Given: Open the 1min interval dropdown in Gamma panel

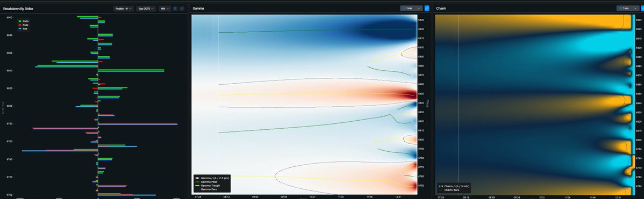Looking at the screenshot, I should pyautogui.click(x=411, y=8).
